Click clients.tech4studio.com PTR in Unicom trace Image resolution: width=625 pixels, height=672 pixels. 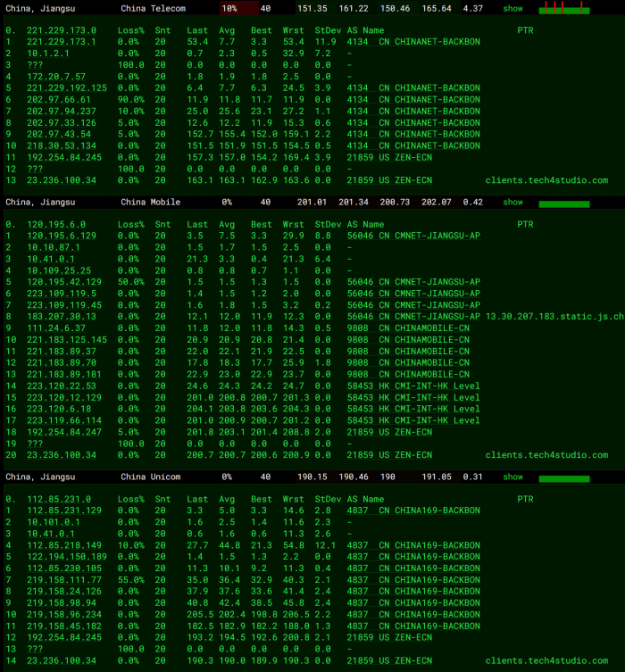(546, 660)
